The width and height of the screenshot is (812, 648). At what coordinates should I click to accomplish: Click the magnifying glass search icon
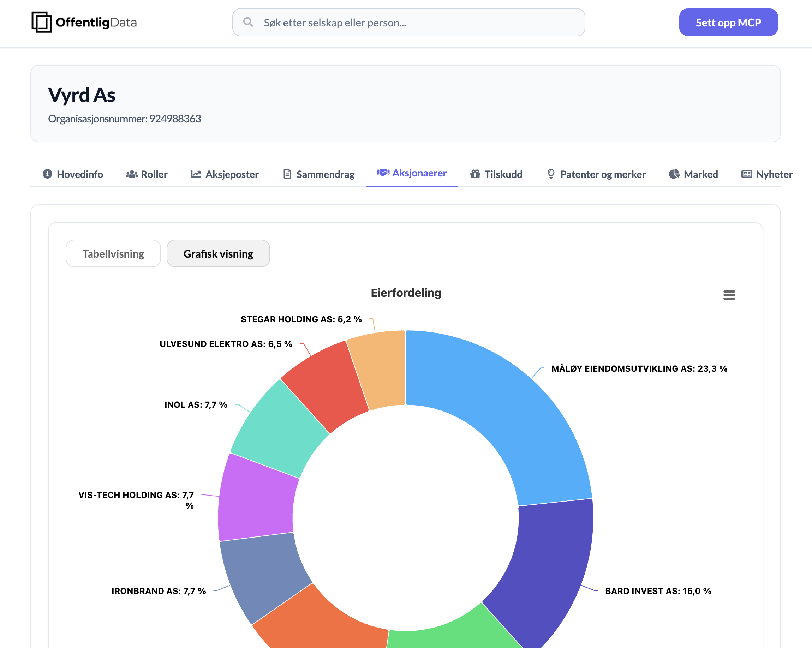[x=248, y=22]
